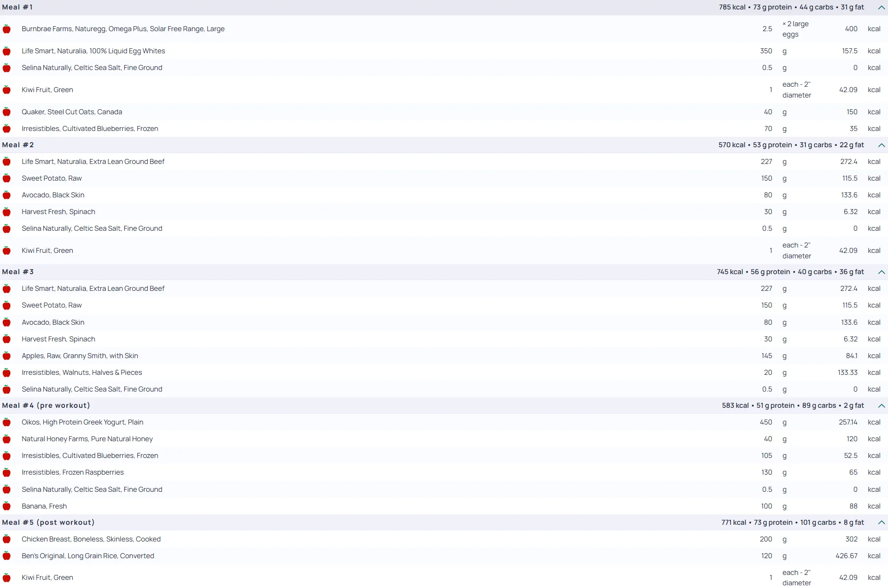Screen dimensions: 888x588
Task: Click the 133.33 kcal walnuts value
Action: click(847, 373)
